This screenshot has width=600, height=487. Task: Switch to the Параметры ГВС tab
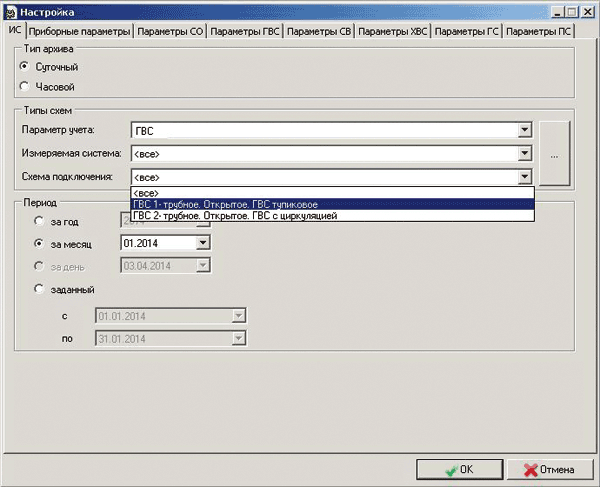(x=245, y=31)
